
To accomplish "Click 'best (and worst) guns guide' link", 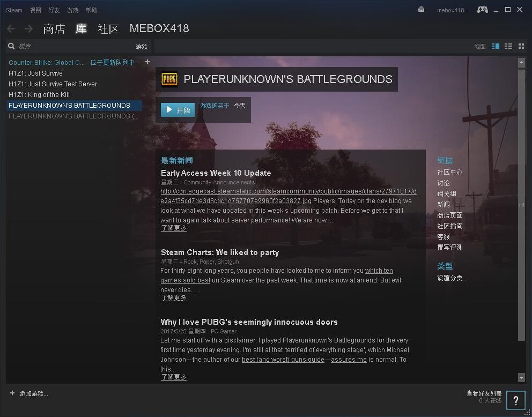I will click(x=283, y=359).
